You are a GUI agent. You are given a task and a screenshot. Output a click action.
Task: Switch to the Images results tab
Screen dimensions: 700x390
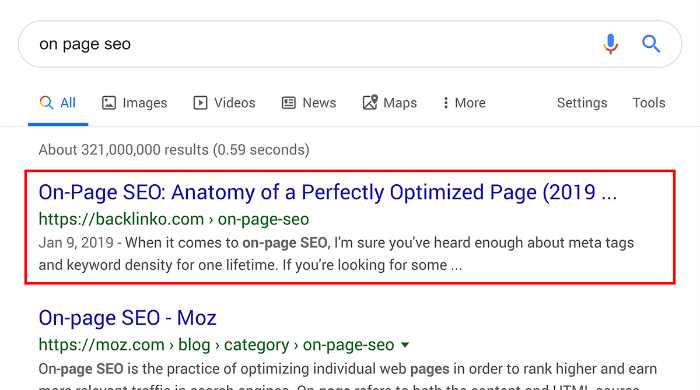point(134,103)
